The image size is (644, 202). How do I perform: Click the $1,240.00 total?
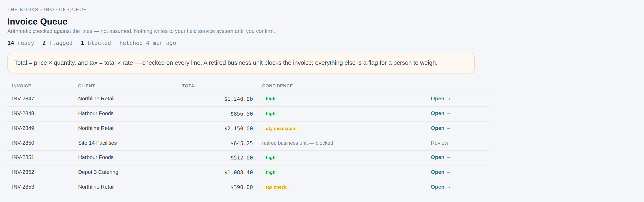(x=238, y=99)
